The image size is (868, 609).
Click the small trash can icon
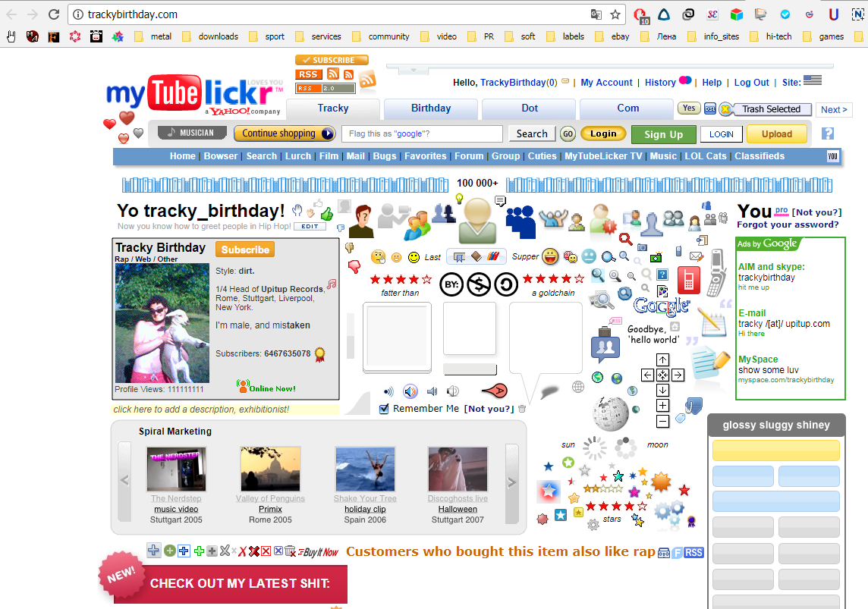[x=521, y=409]
